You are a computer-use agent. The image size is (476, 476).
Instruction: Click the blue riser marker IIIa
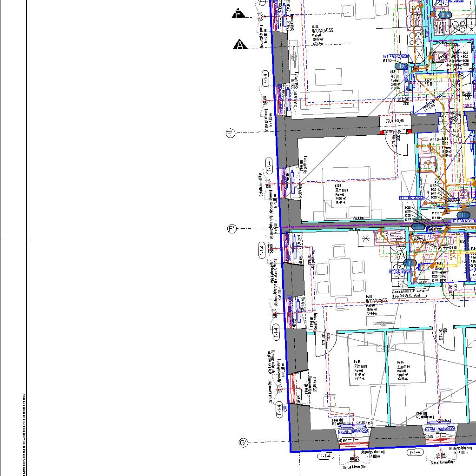pos(444,15)
